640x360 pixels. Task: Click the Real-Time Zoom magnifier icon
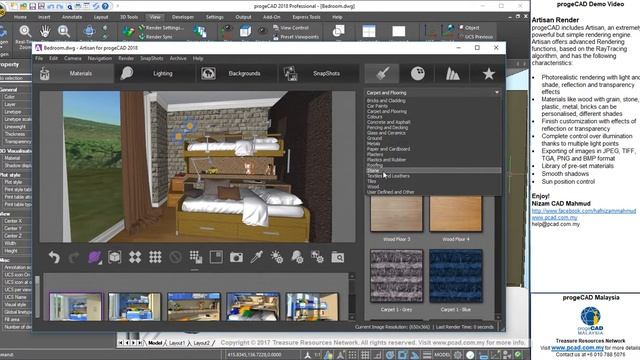pos(25,31)
